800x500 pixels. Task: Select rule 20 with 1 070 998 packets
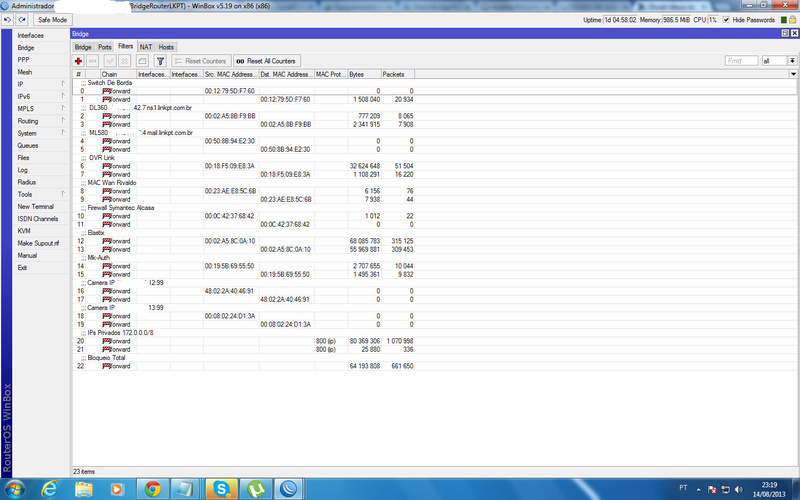[x=244, y=341]
